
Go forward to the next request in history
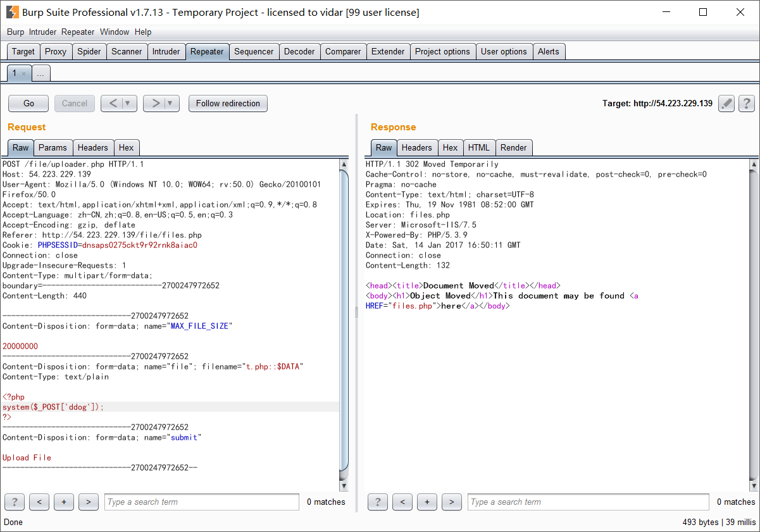point(156,103)
